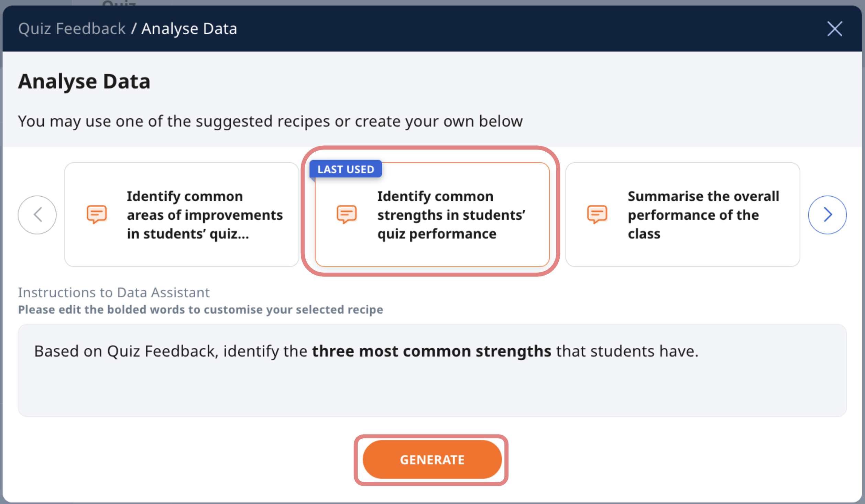The width and height of the screenshot is (865, 504).
Task: Click the GENERATE button
Action: (432, 460)
